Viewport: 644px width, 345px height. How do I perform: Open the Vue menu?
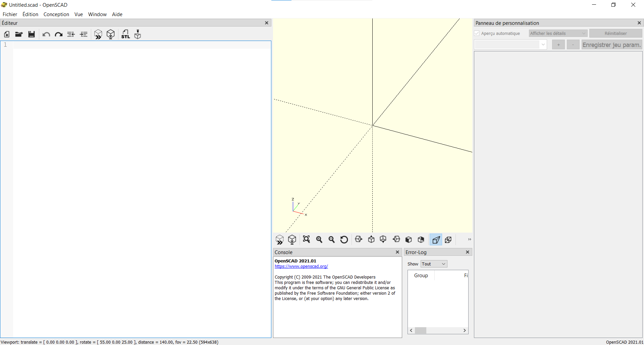[x=78, y=14]
